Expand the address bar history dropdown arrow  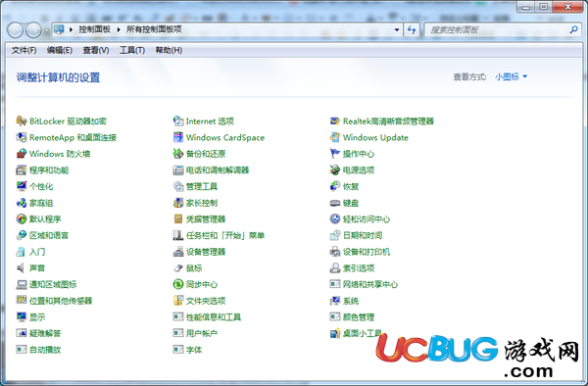(397, 29)
